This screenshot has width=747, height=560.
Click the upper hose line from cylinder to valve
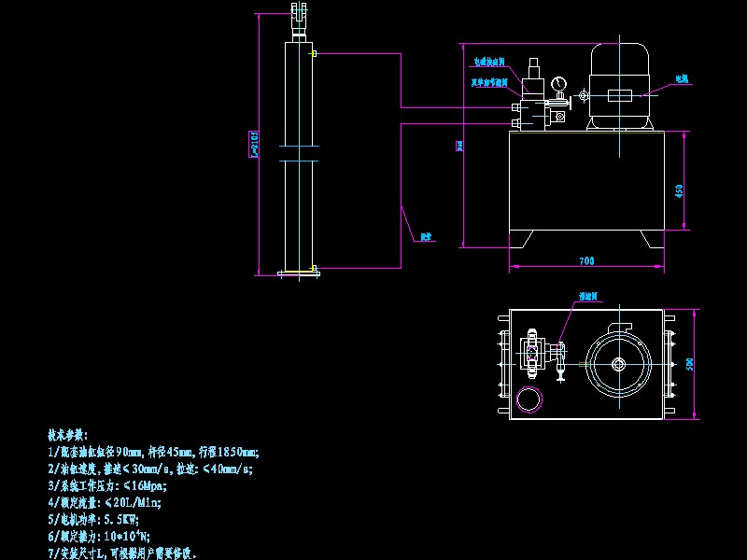[401, 80]
